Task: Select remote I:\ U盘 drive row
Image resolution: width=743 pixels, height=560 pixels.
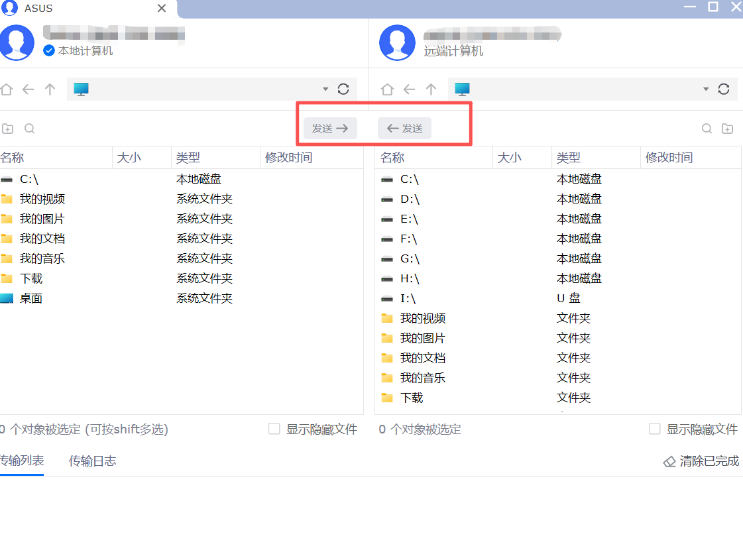Action: [558, 298]
